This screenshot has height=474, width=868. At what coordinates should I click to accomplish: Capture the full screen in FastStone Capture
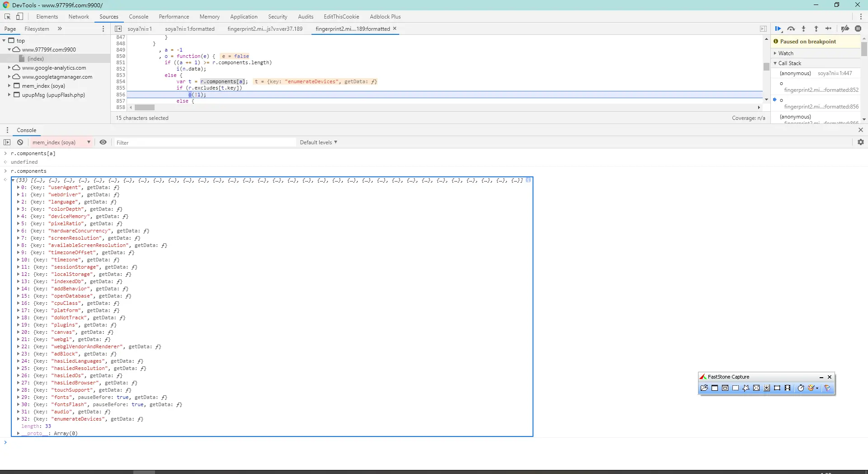pos(756,388)
